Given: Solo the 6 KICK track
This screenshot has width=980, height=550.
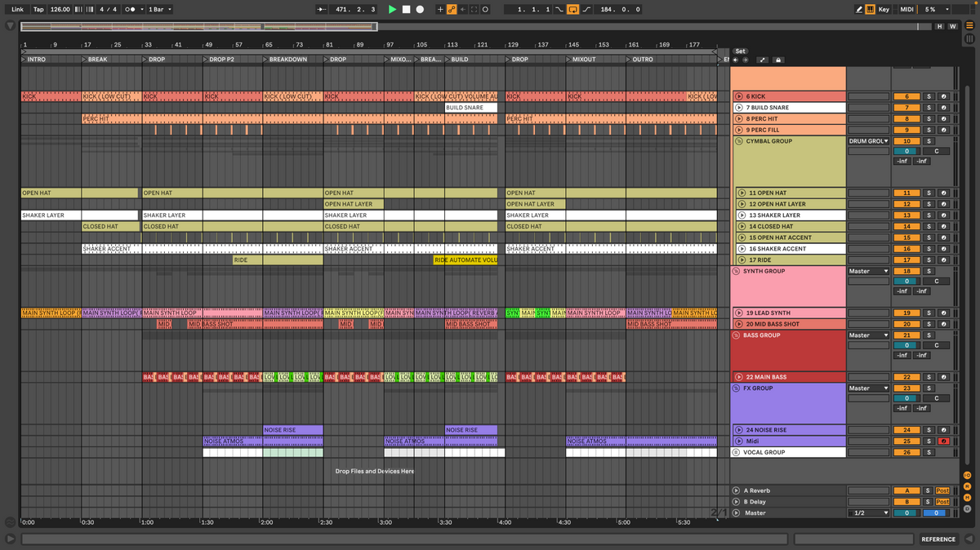Looking at the screenshot, I should pyautogui.click(x=928, y=96).
